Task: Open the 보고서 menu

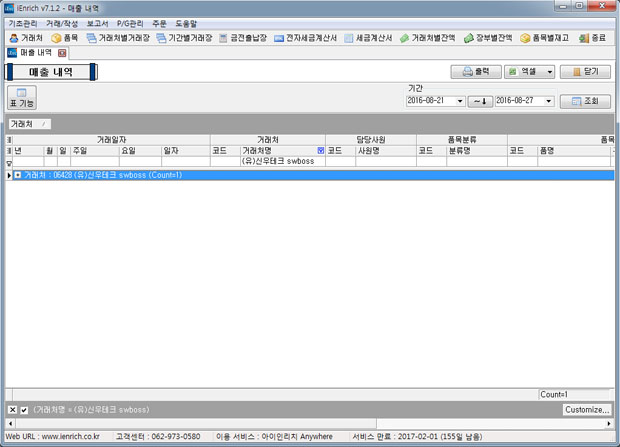Action: click(97, 23)
